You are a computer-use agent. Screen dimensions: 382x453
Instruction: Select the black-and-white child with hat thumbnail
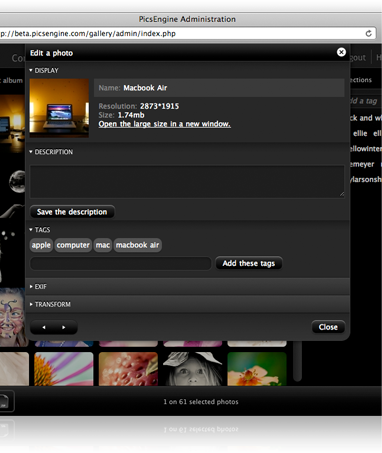point(192,369)
